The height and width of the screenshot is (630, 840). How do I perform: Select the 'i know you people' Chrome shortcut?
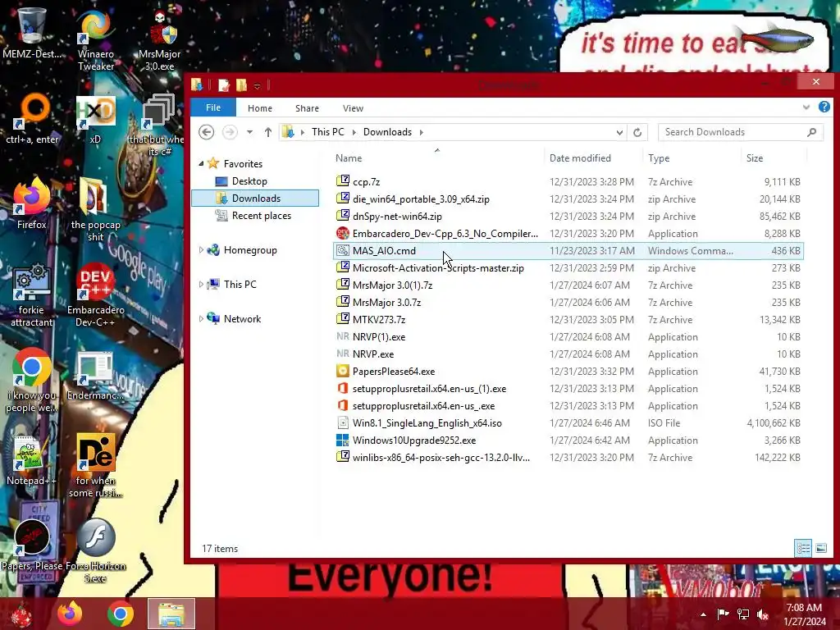click(32, 381)
